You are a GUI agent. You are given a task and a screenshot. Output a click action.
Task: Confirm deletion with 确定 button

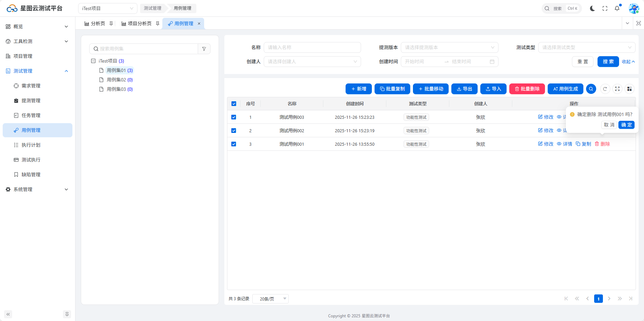[x=626, y=125]
